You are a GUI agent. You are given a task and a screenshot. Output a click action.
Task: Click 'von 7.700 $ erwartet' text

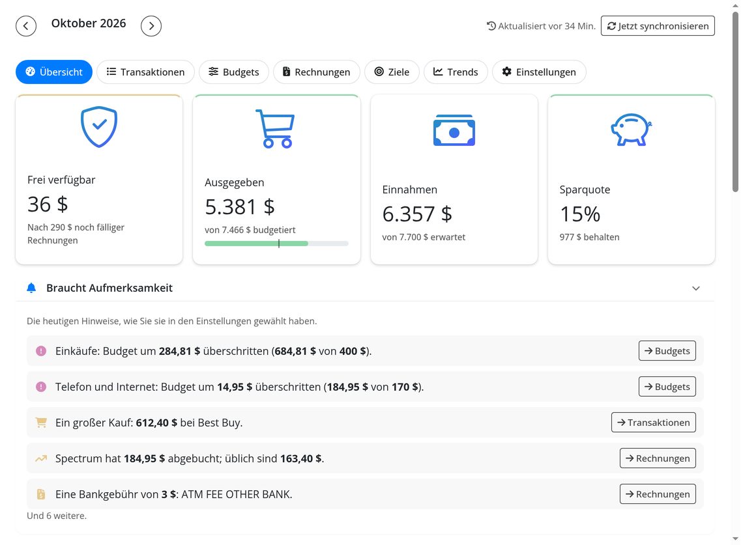click(424, 237)
